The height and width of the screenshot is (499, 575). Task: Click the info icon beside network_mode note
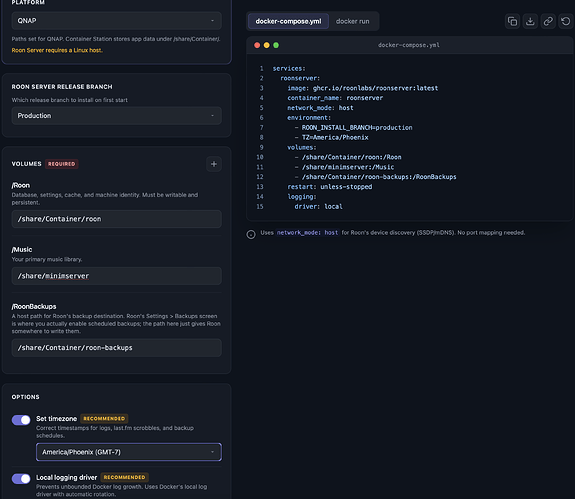pos(251,234)
